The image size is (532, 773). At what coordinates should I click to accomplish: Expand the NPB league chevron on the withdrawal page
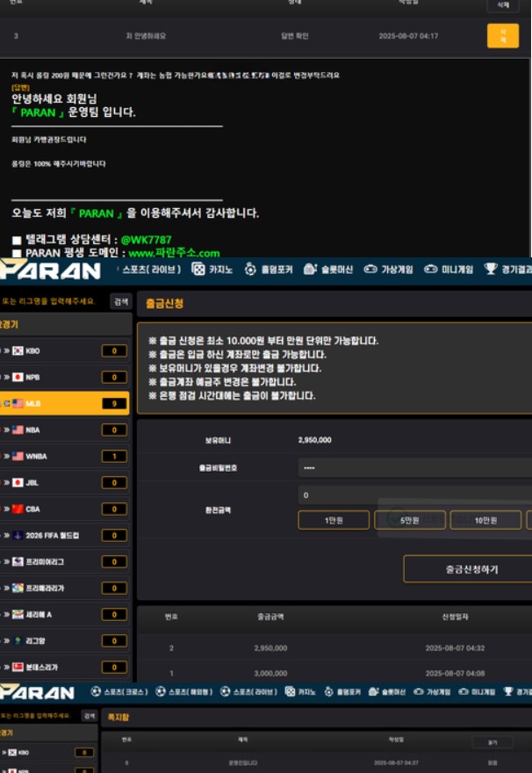(7, 377)
